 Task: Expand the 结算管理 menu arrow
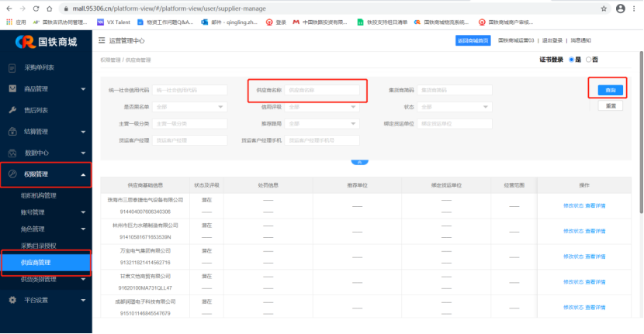(x=83, y=132)
